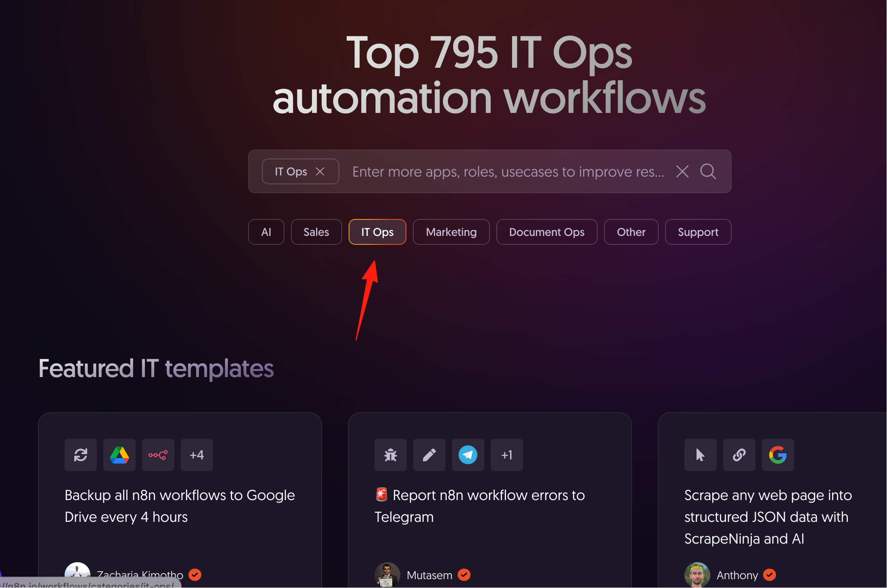Remove the IT Ops search tag
Viewport: 887px width, 588px height.
click(320, 171)
